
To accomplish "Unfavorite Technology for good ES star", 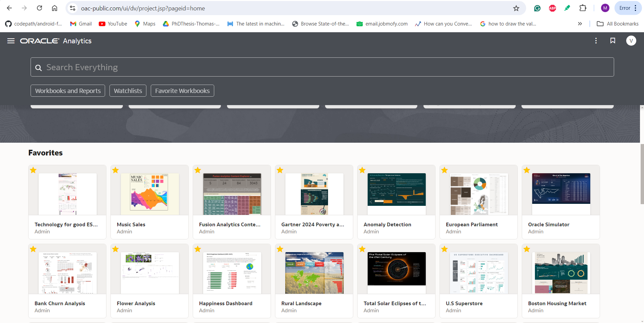I will [x=33, y=170].
